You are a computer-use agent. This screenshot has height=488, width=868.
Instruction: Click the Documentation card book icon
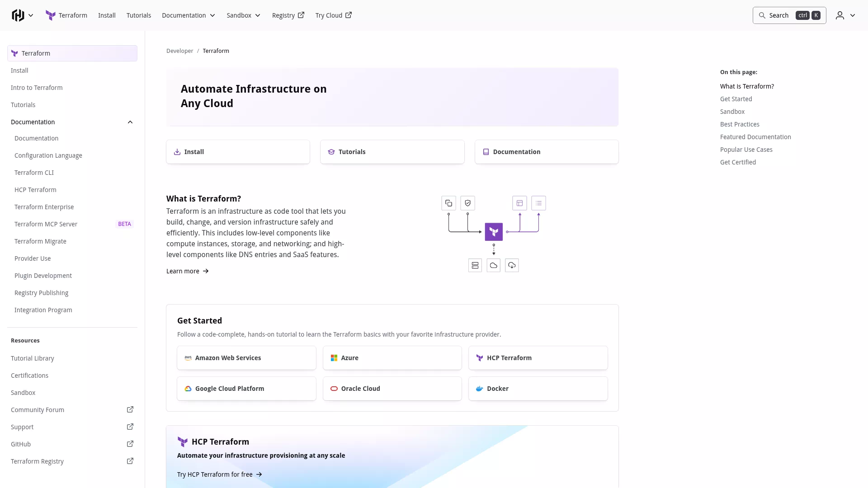click(x=486, y=152)
